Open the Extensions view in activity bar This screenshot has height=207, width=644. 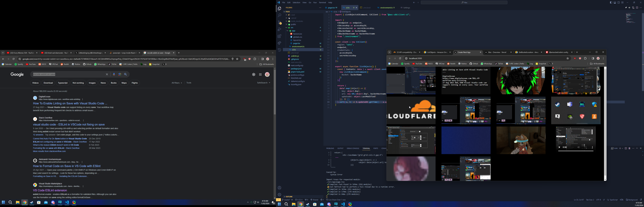[279, 36]
